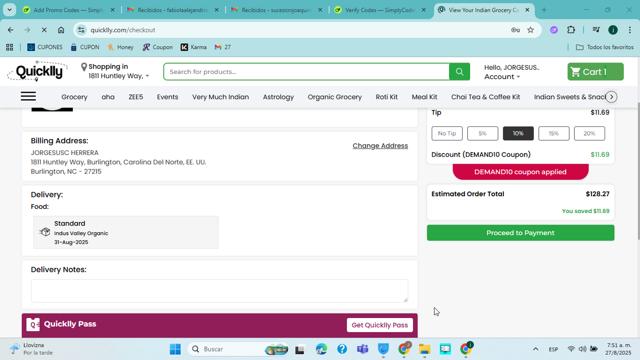Open Organic Grocery category
This screenshot has width=640, height=360.
[335, 97]
